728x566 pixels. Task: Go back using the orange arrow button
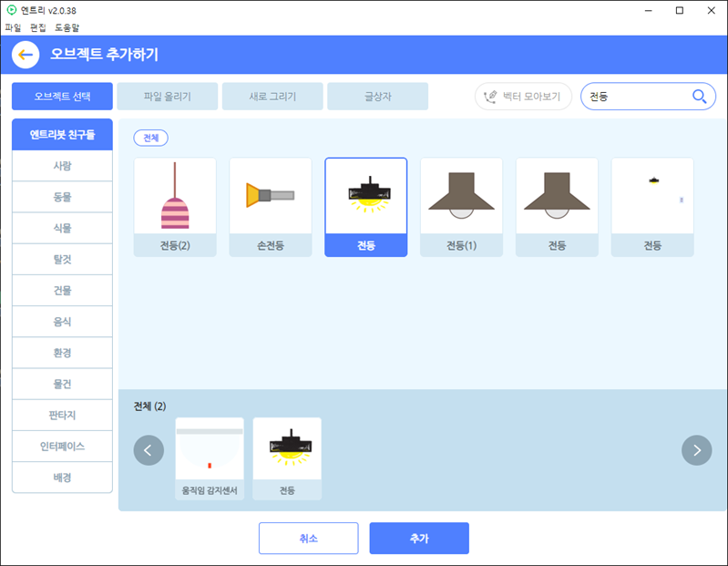26,55
